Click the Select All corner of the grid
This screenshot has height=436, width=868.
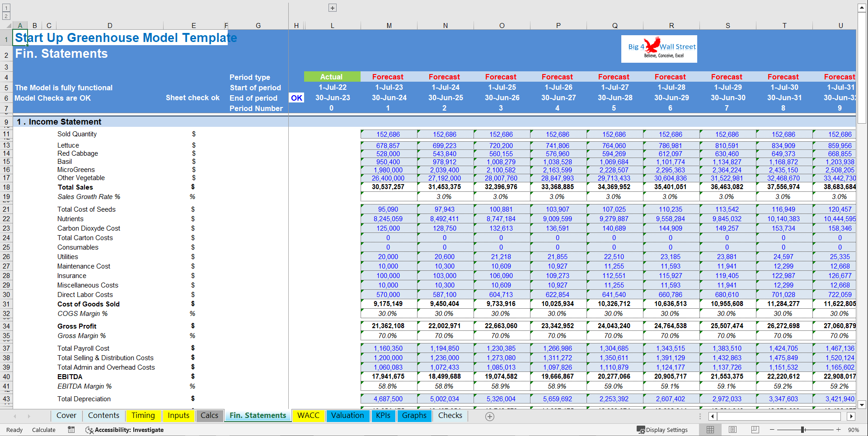coord(10,25)
